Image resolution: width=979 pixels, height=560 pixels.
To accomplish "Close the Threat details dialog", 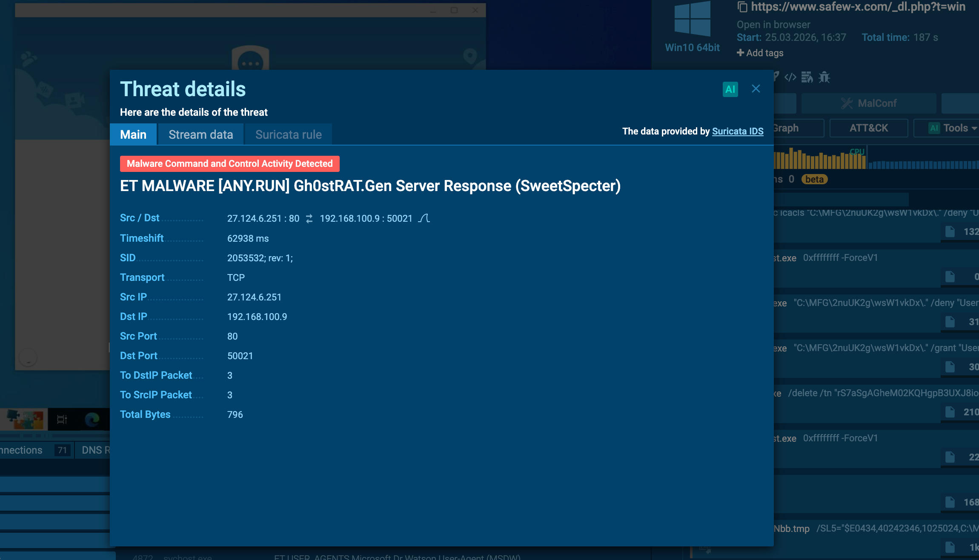I will (x=756, y=89).
